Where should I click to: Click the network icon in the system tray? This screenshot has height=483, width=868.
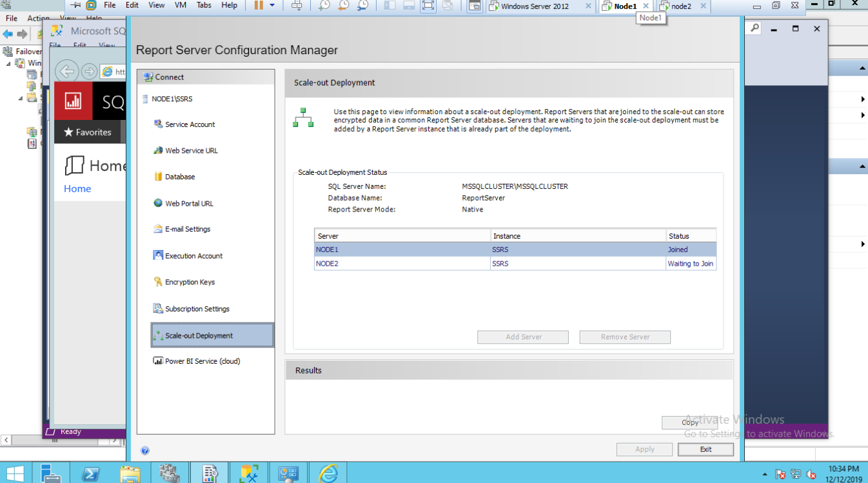click(x=796, y=475)
